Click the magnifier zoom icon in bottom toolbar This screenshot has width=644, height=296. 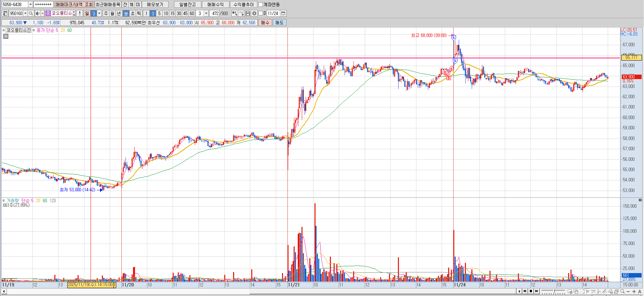[622, 291]
